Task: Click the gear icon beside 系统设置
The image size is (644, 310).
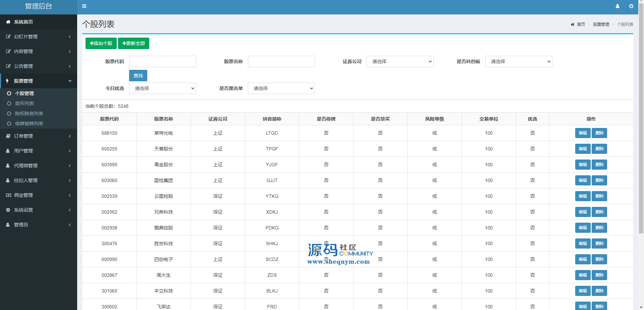Action: pos(8,210)
